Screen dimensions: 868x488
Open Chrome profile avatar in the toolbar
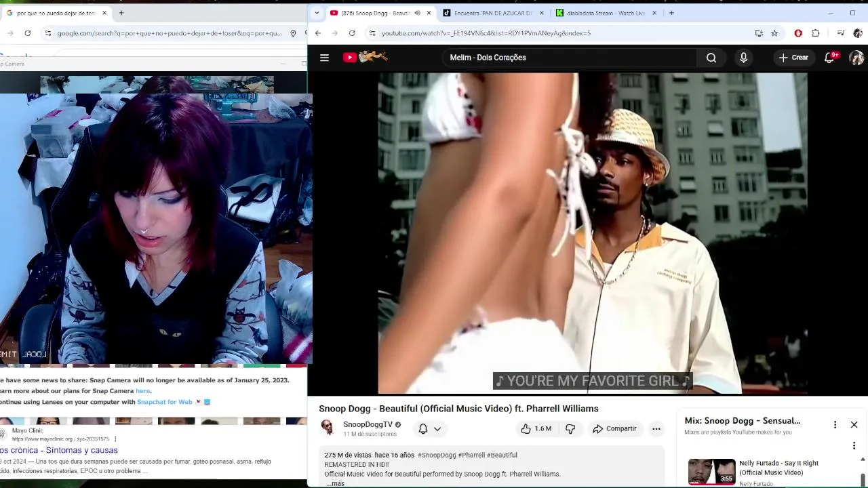[858, 33]
